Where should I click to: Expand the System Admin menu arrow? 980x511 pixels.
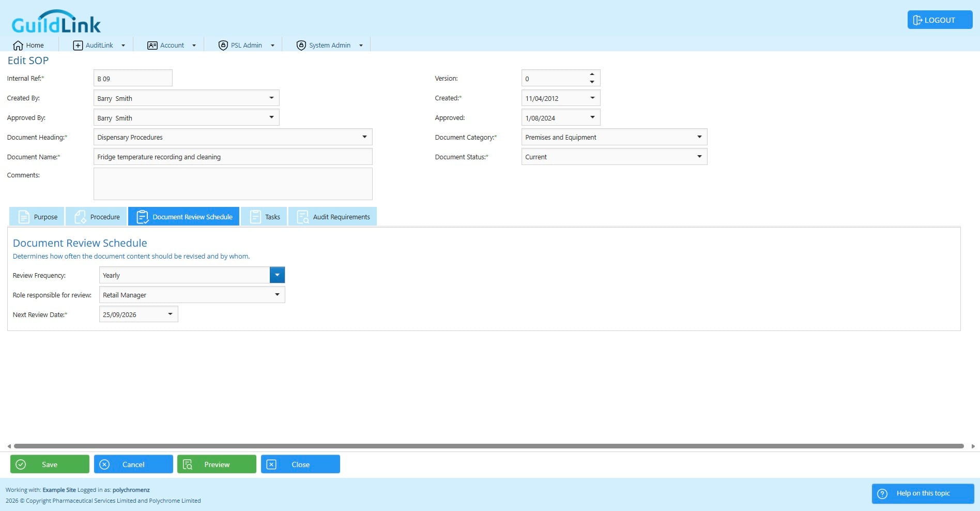[361, 46]
